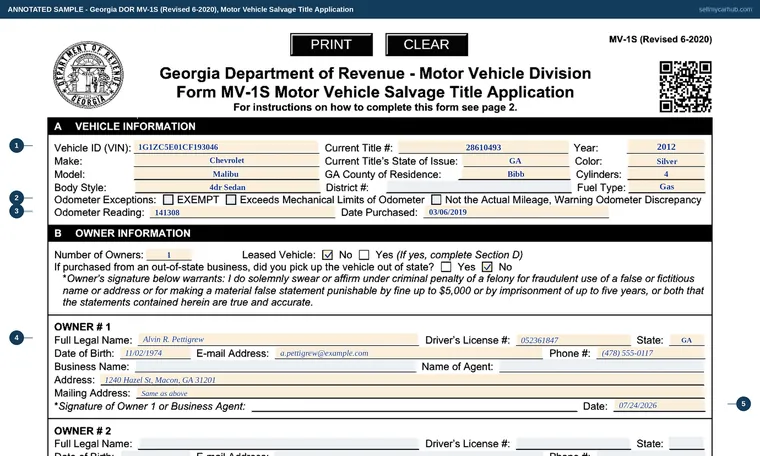This screenshot has height=456, width=760.
Task: Click Owner 1 Phone # field
Action: (x=650, y=353)
